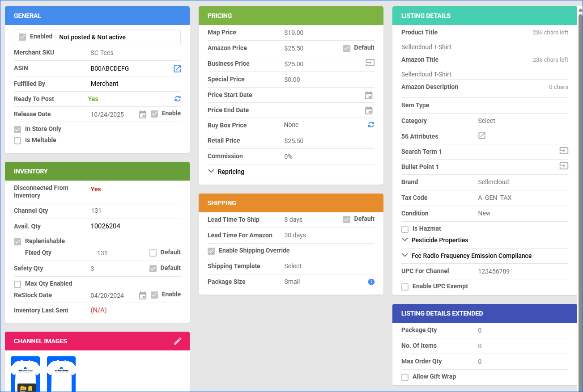The height and width of the screenshot is (392, 583).
Task: Open Price Start Date calendar
Action: (x=369, y=95)
